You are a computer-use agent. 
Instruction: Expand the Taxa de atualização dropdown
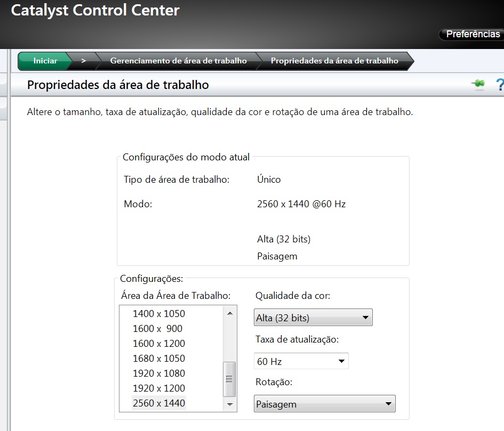(x=301, y=362)
